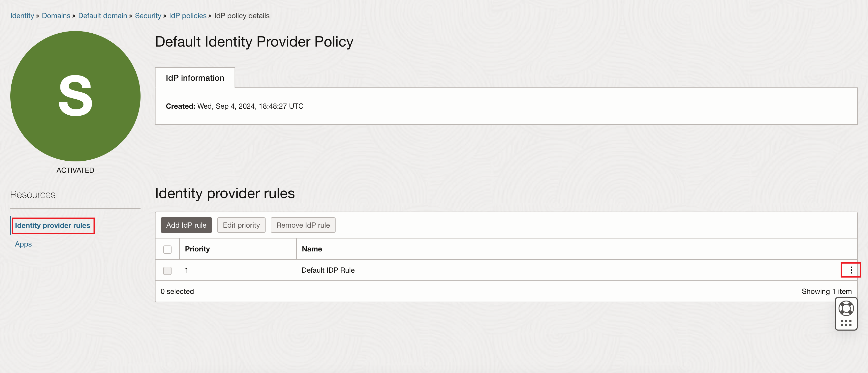Open Default domain from the breadcrumb trail
868x373 pixels.
(x=103, y=16)
